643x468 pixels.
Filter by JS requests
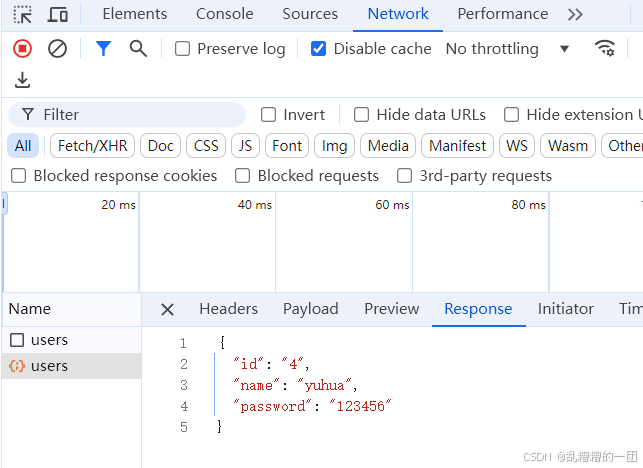pos(245,146)
